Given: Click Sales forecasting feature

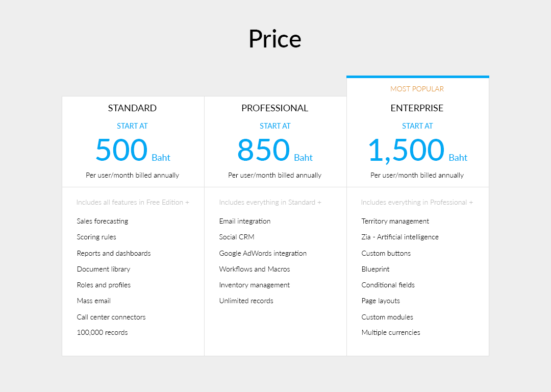Looking at the screenshot, I should click(x=103, y=221).
